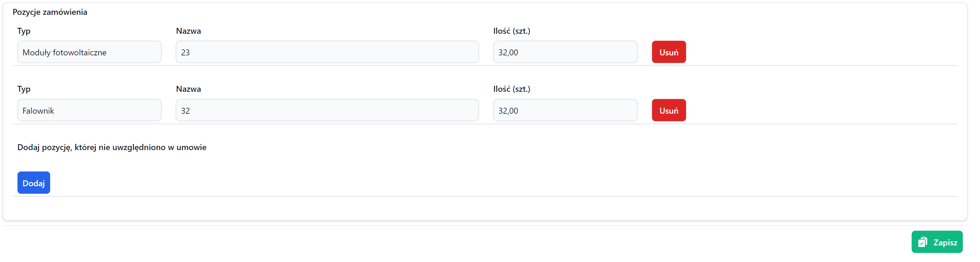Delete the Falownik row using Usuń

(668, 110)
